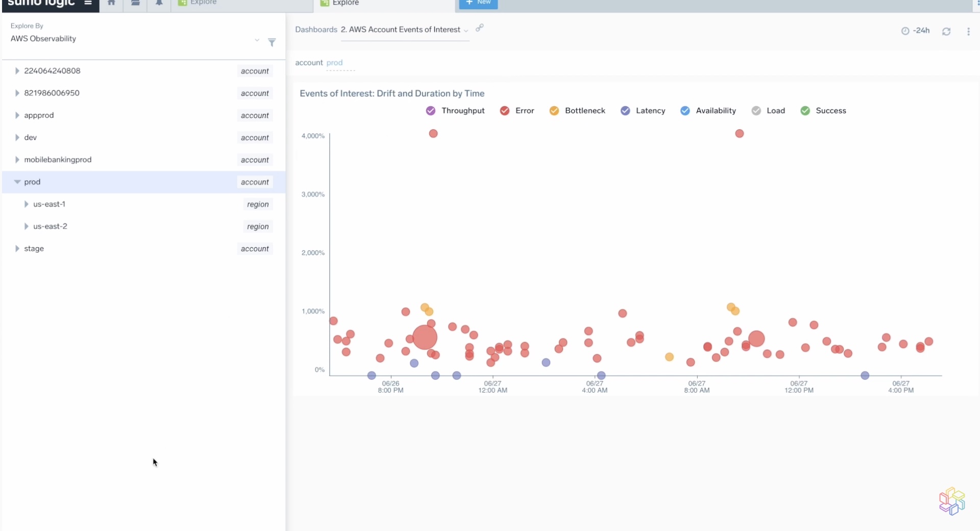The image size is (980, 531).
Task: Apply filters using the funnel icon
Action: click(272, 43)
